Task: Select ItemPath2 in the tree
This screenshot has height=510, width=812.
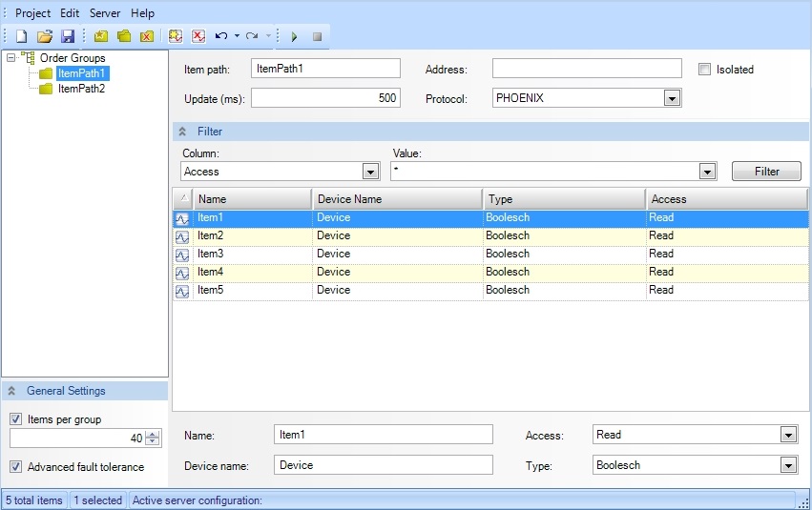Action: (x=81, y=89)
